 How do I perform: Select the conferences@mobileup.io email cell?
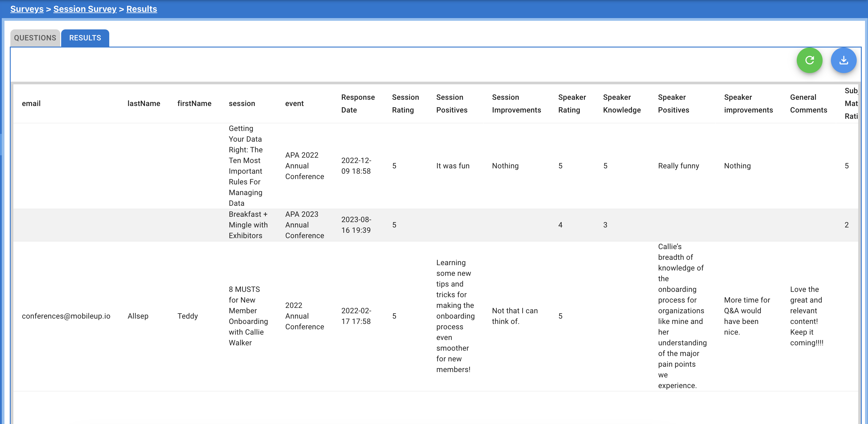coord(66,316)
